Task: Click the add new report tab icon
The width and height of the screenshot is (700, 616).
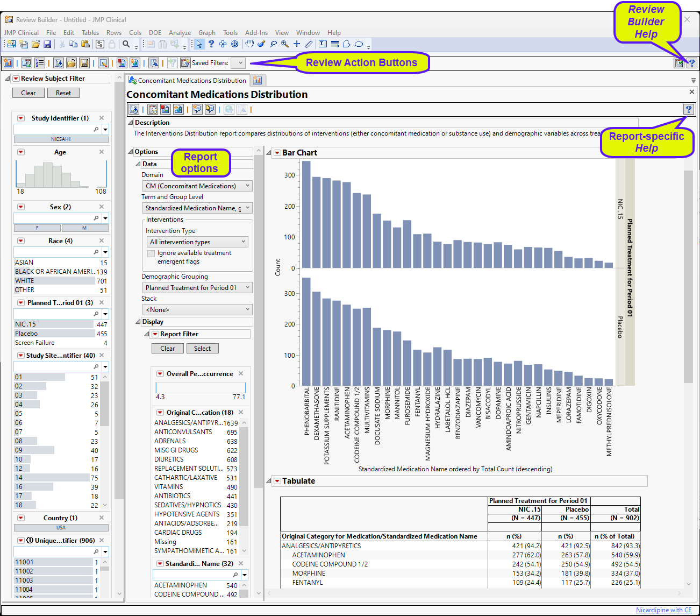Action: pyautogui.click(x=258, y=80)
